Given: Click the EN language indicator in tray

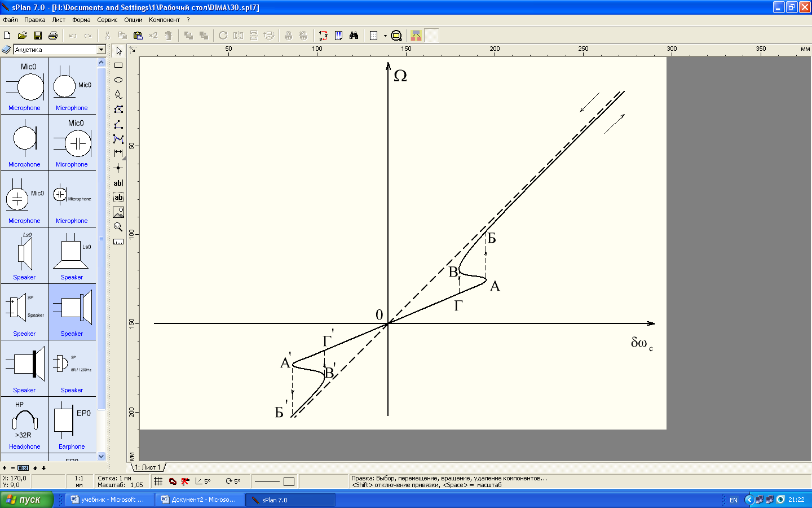Looking at the screenshot, I should pyautogui.click(x=733, y=500).
